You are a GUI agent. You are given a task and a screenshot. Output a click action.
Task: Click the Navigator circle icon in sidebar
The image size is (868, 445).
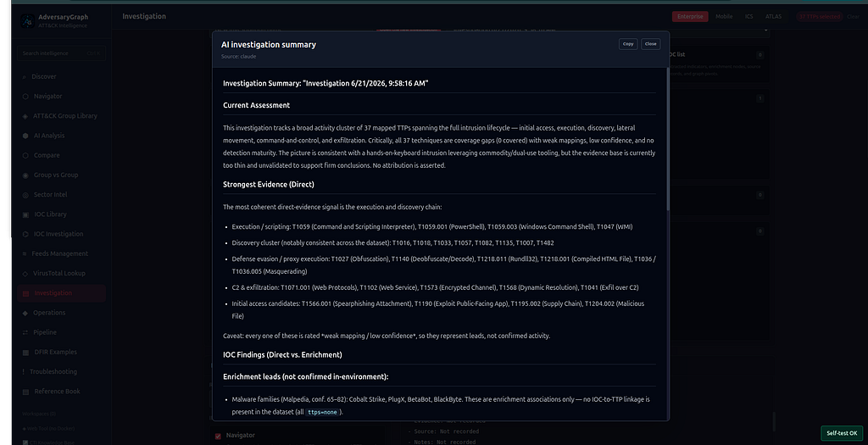25,97
